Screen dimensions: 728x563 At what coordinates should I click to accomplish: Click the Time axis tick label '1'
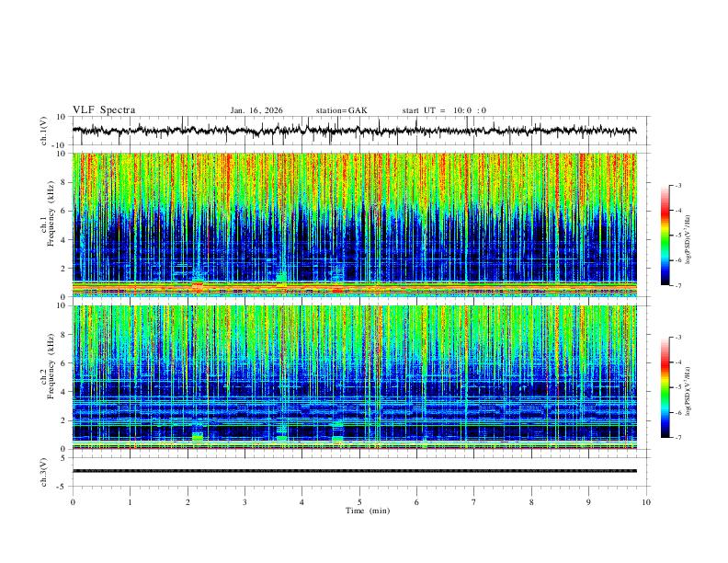[131, 502]
